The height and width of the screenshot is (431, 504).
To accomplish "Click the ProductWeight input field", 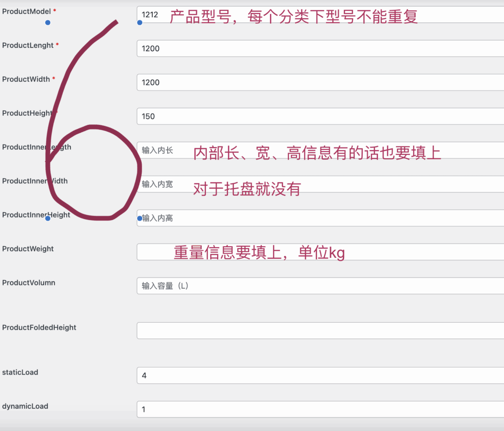I will point(320,252).
